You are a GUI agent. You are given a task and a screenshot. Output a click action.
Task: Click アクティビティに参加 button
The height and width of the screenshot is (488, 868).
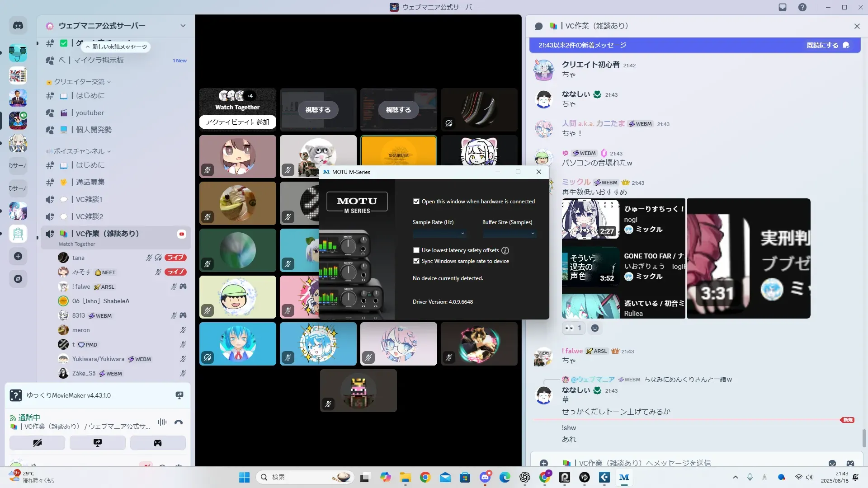point(237,122)
